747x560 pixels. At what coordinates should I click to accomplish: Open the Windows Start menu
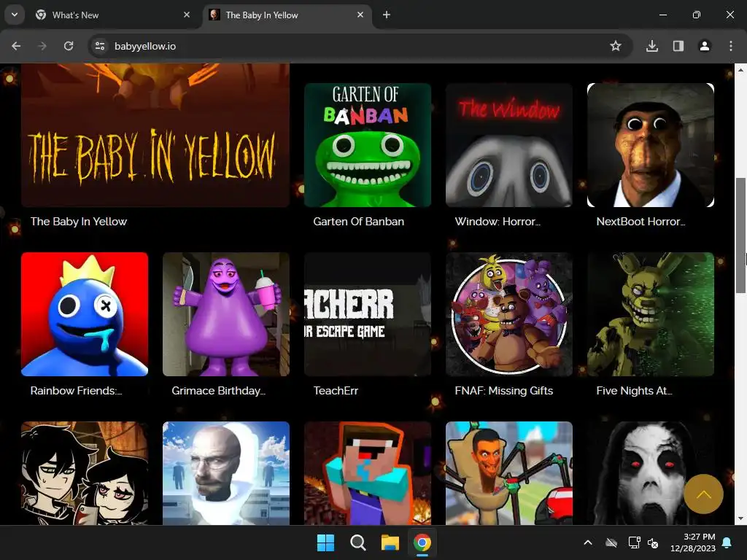pos(326,542)
